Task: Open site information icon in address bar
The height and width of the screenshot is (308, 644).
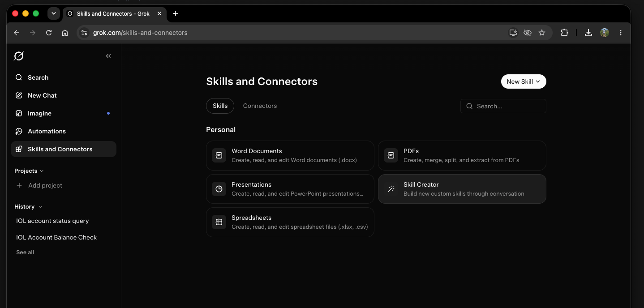Action: click(x=84, y=33)
